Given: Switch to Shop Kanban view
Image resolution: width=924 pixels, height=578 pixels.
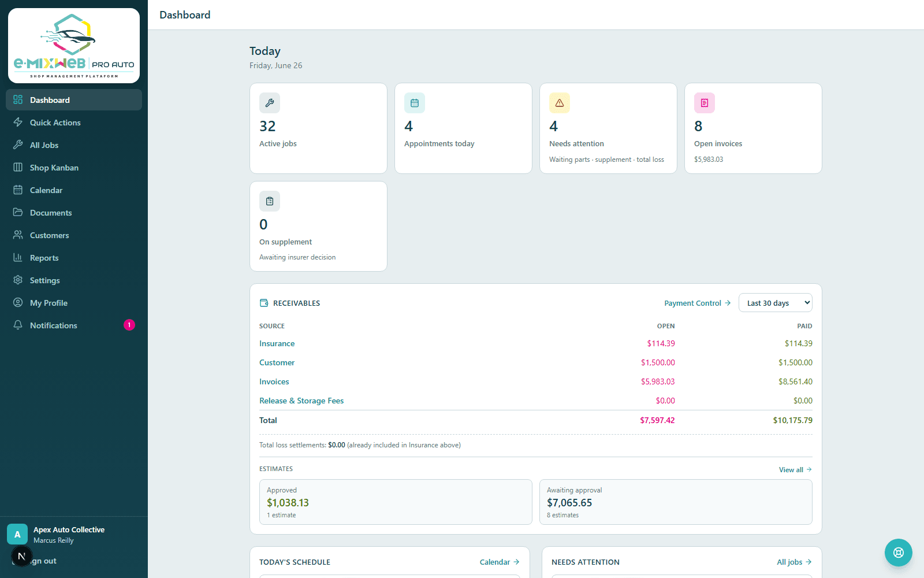Looking at the screenshot, I should coord(74,167).
